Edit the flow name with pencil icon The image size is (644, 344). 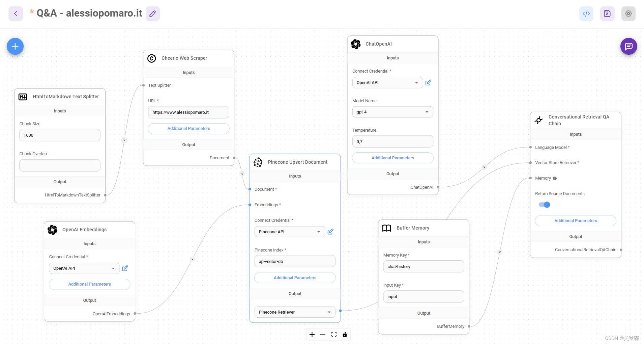click(152, 14)
